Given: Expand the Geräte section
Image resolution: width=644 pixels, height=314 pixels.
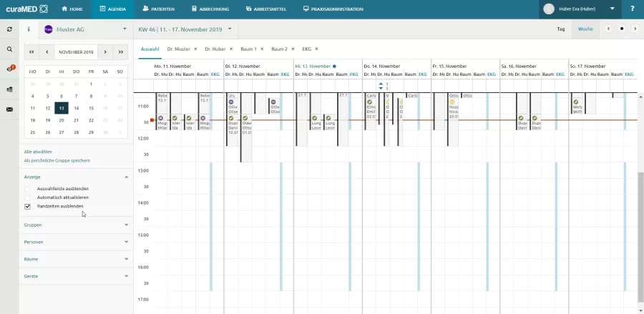Looking at the screenshot, I should [x=77, y=276].
